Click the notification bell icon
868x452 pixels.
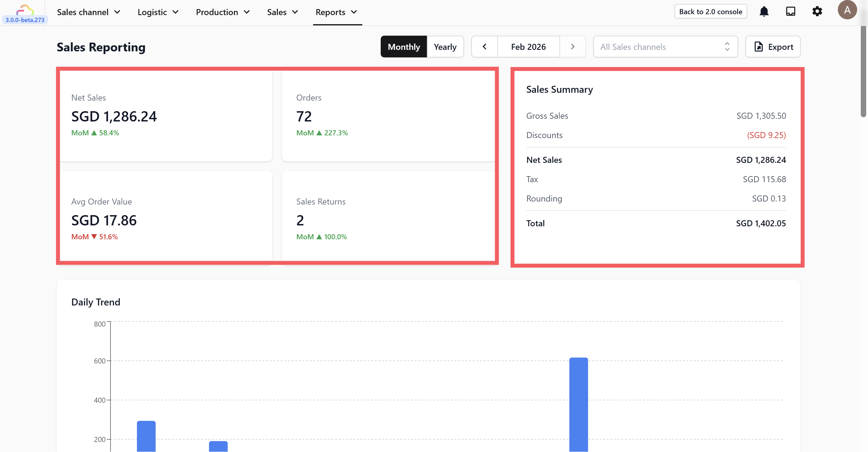tap(764, 12)
